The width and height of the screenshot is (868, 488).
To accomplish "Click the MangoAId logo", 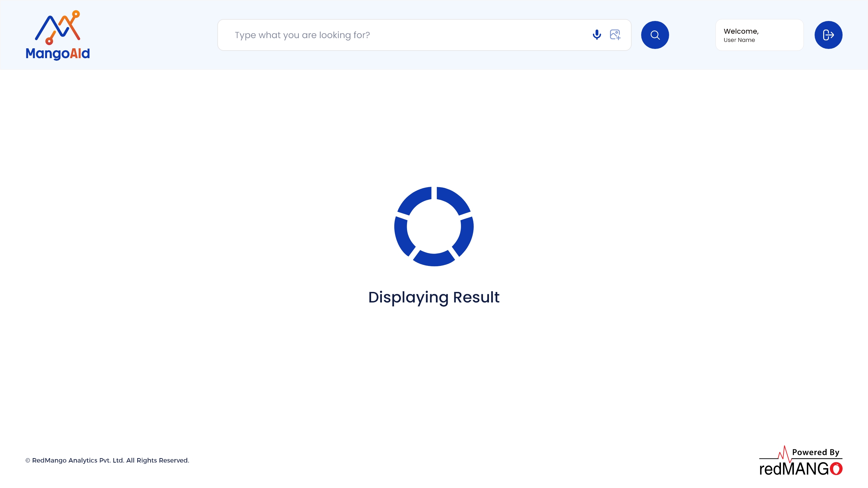I will click(58, 35).
